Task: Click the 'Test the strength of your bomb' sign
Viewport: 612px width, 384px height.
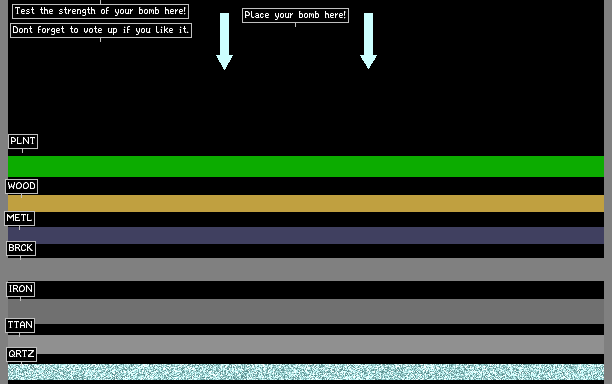Action: (x=100, y=11)
